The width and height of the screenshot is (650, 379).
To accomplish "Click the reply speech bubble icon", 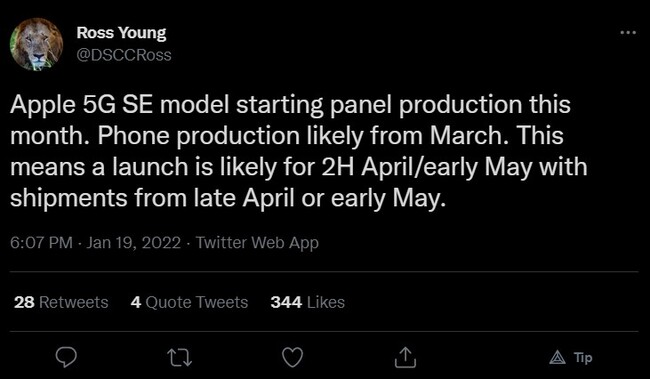I will pos(66,357).
